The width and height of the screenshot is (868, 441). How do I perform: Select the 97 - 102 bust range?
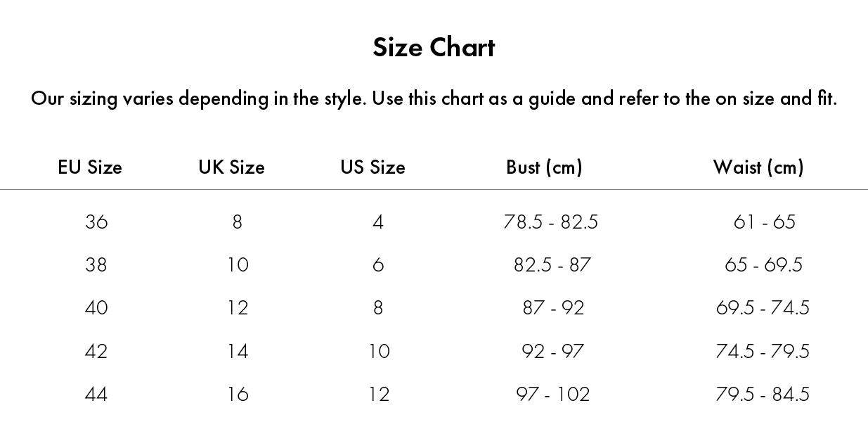[x=552, y=394]
